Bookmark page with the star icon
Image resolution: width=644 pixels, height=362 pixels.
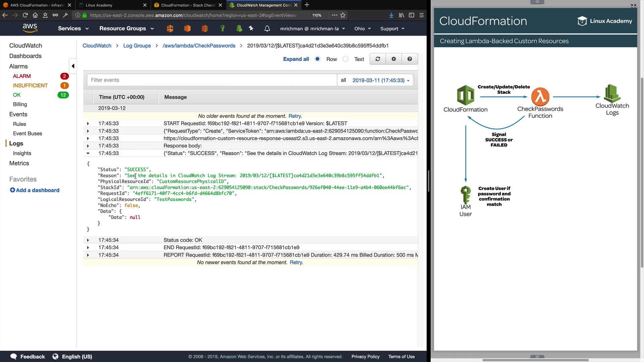pyautogui.click(x=343, y=15)
